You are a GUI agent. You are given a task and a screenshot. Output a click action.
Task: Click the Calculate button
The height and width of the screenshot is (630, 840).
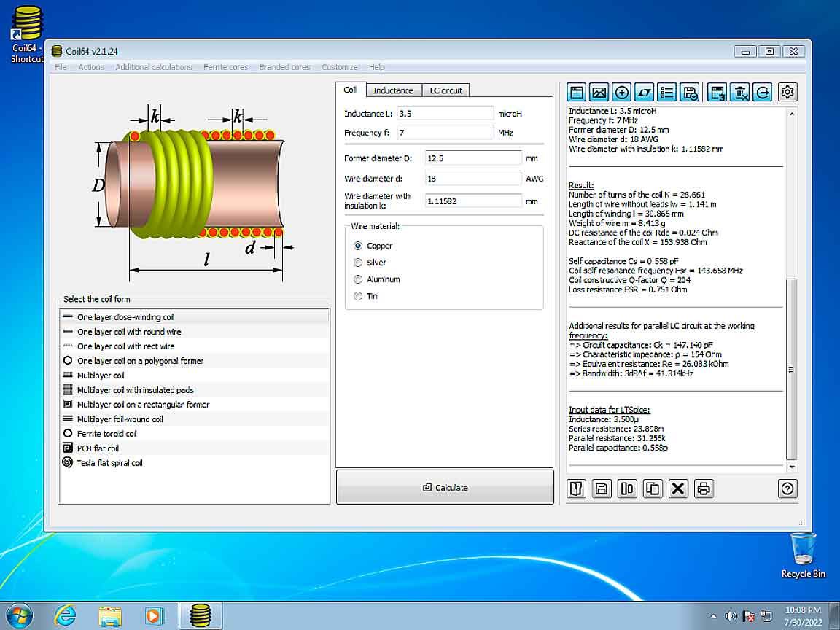[445, 488]
